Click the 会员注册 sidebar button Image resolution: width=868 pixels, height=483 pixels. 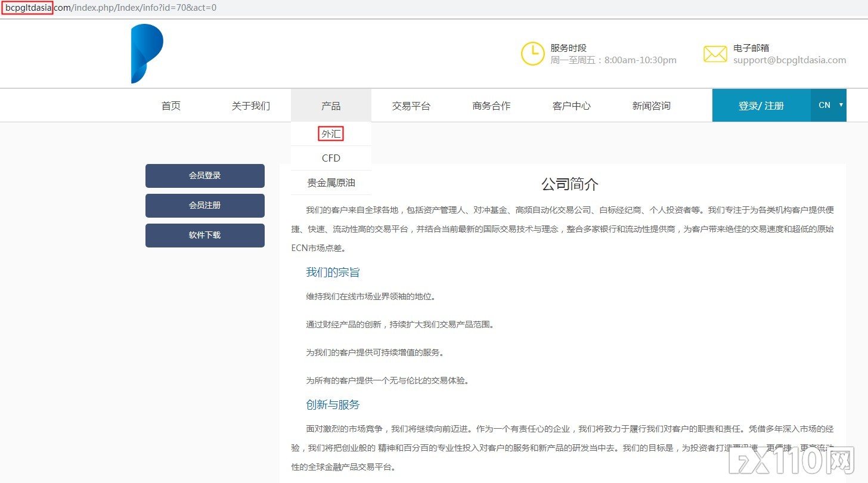tap(205, 205)
